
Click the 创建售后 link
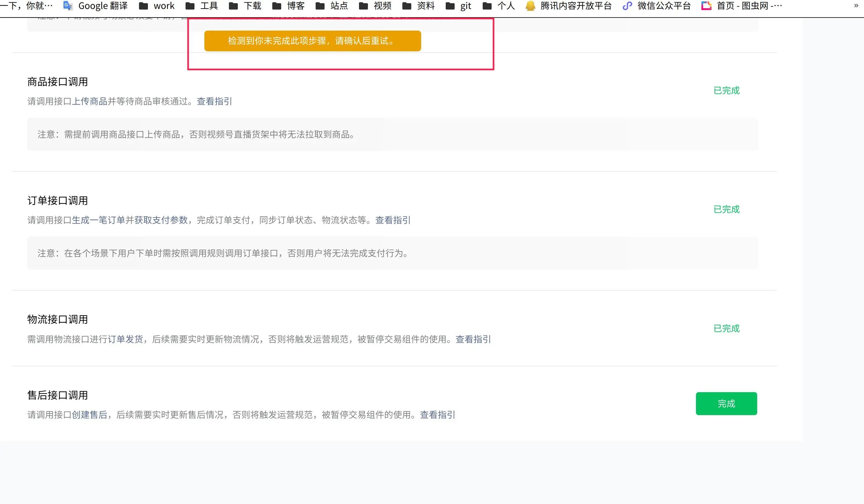click(x=90, y=415)
